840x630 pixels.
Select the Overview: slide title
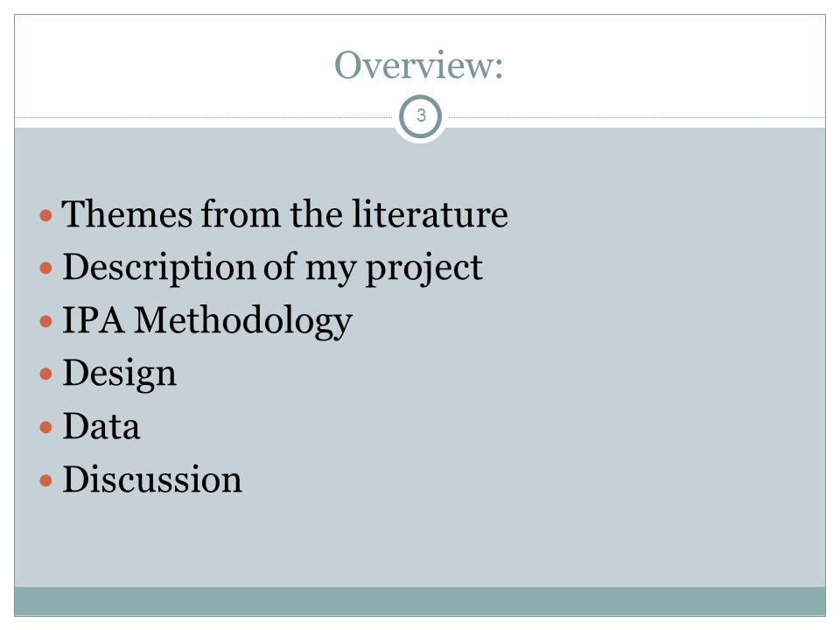pos(419,65)
